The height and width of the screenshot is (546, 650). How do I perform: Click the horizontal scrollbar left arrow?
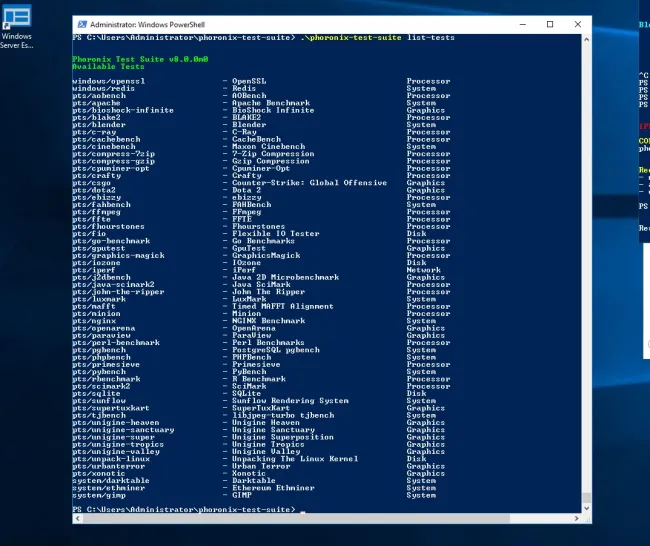click(x=78, y=518)
